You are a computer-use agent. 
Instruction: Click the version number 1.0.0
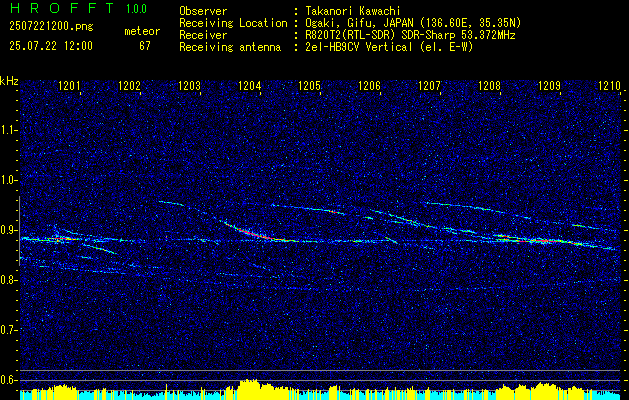(x=136, y=9)
